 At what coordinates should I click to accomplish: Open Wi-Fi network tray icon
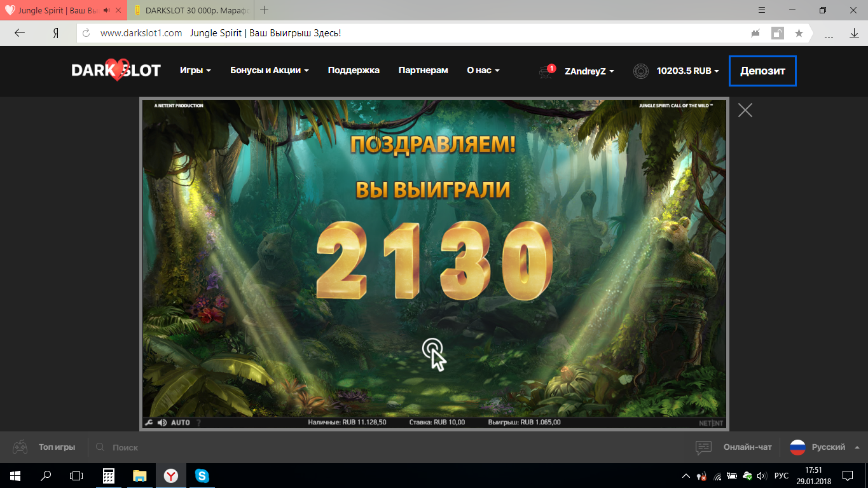pos(718,476)
